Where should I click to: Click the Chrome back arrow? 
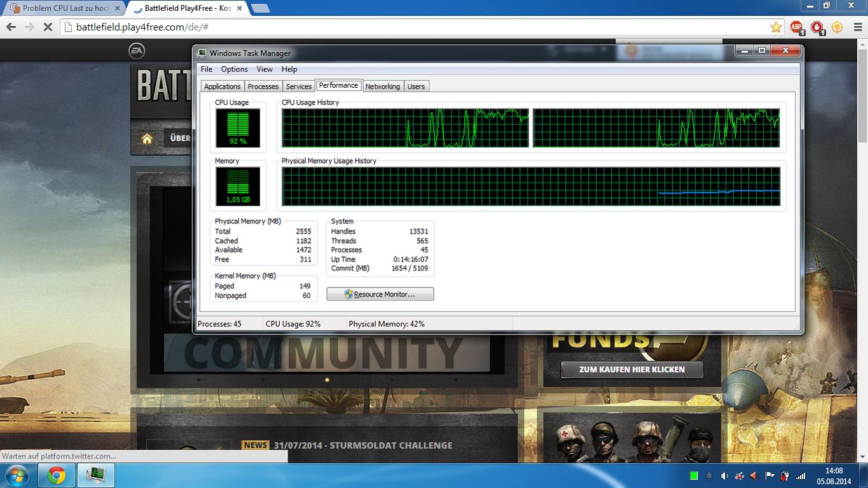[11, 27]
